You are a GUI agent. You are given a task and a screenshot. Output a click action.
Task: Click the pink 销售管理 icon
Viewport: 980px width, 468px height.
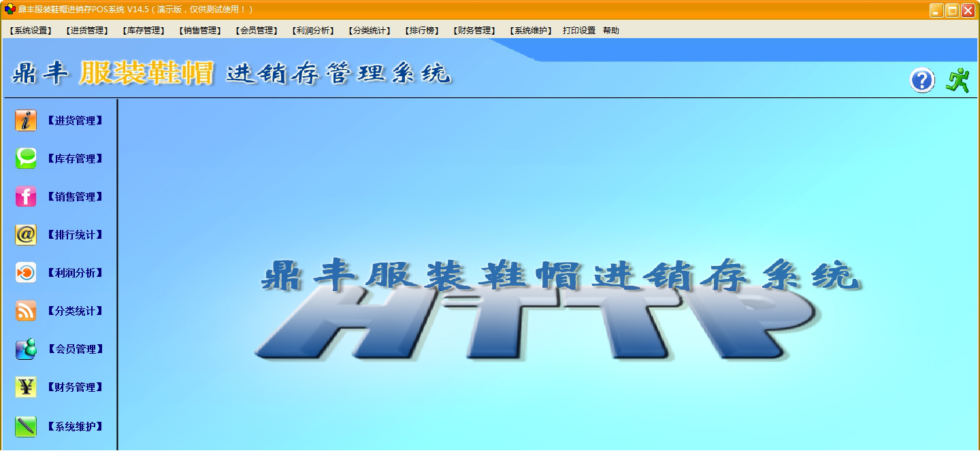[x=26, y=197]
